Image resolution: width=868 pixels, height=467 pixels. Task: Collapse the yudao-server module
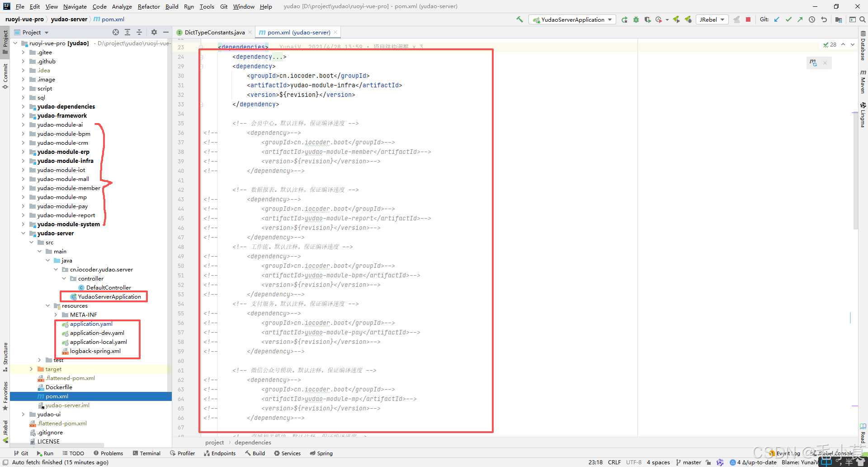pos(23,233)
